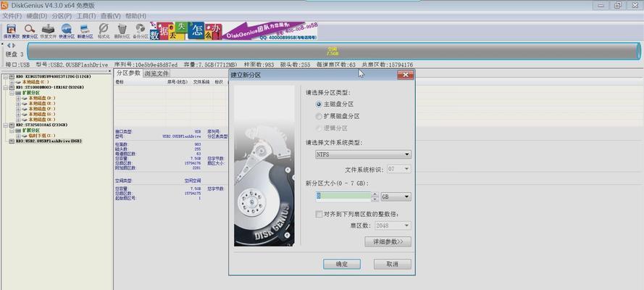Image resolution: width=644 pixels, height=290 pixels.
Task: Collapse the HD1 ST1000DM003 disk node
Action: (5, 88)
